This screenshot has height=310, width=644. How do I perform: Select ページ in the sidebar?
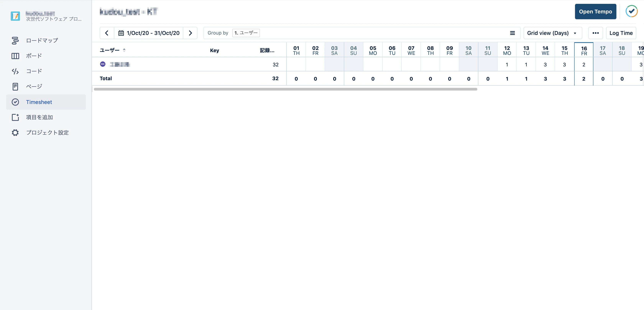pyautogui.click(x=46, y=87)
